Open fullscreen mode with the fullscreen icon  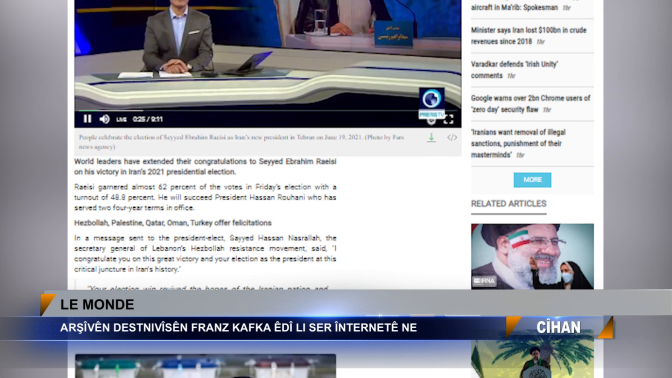pos(448,119)
